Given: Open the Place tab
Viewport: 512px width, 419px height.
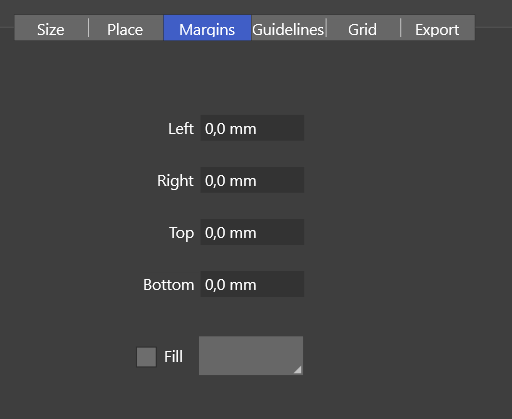Looking at the screenshot, I should click(x=126, y=28).
